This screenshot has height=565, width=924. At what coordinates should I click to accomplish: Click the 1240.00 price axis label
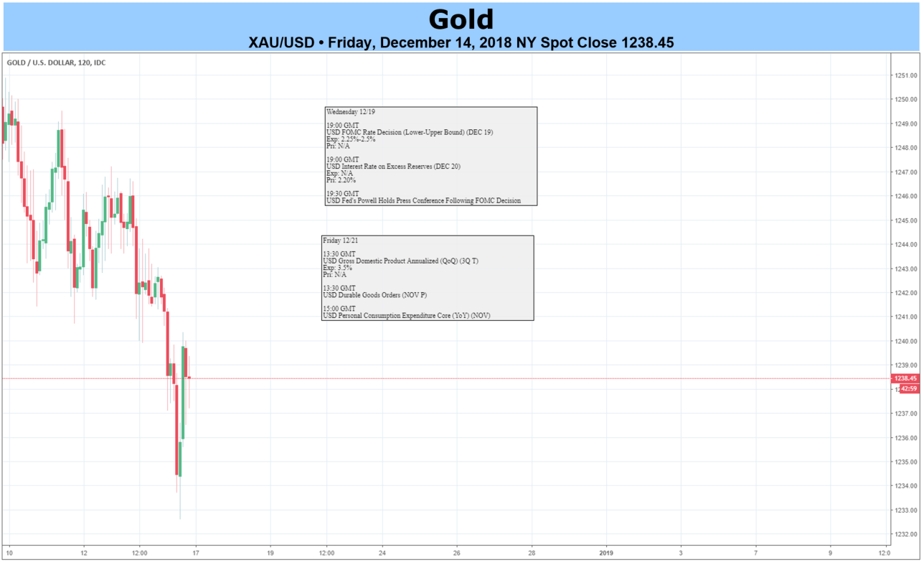pos(905,341)
